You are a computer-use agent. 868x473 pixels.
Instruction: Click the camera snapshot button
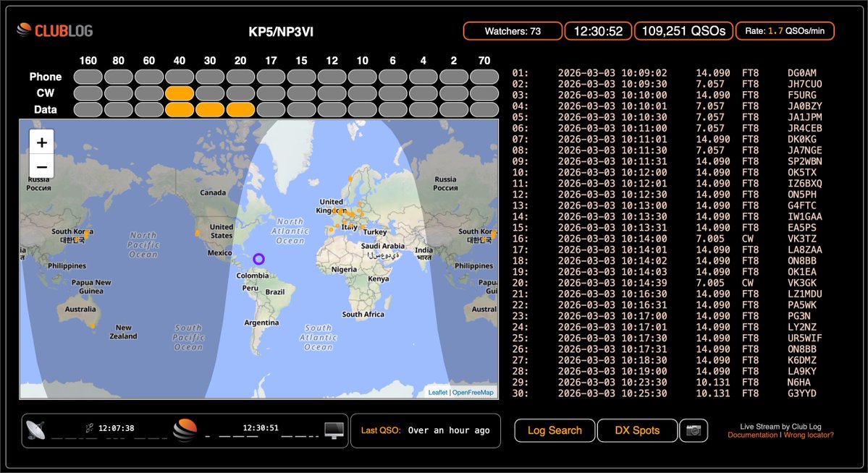694,430
